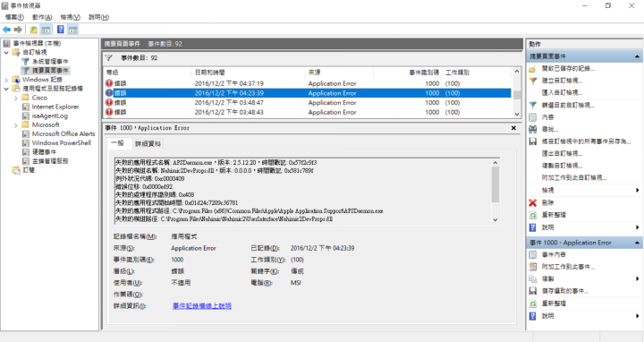Click the filter funnel icon beside 事件數目: 92

pyautogui.click(x=109, y=58)
